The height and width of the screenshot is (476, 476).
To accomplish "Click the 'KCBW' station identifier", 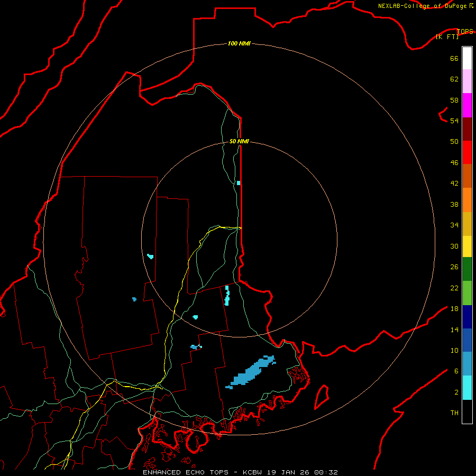I will coord(252,472).
